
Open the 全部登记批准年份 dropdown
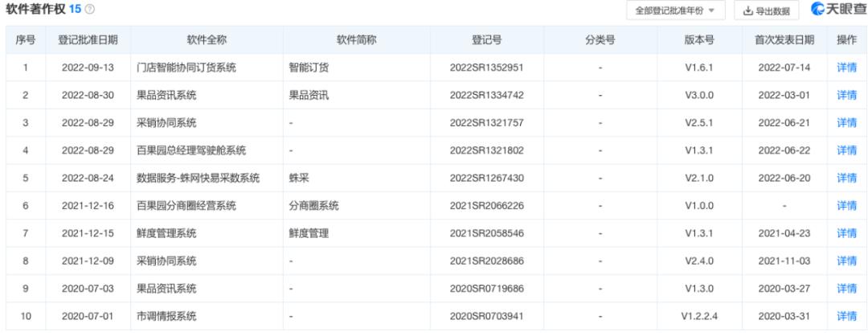point(675,10)
